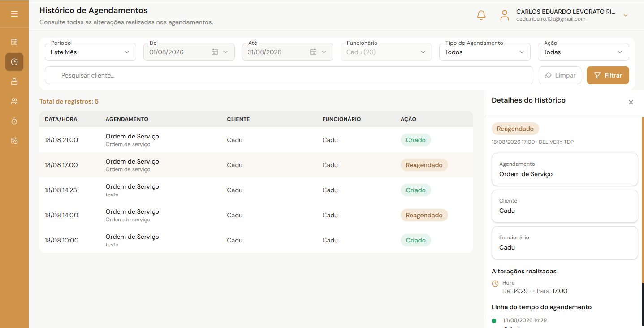Open the calendar-with-clock icon in the sidebar
The width and height of the screenshot is (644, 328).
tap(14, 141)
